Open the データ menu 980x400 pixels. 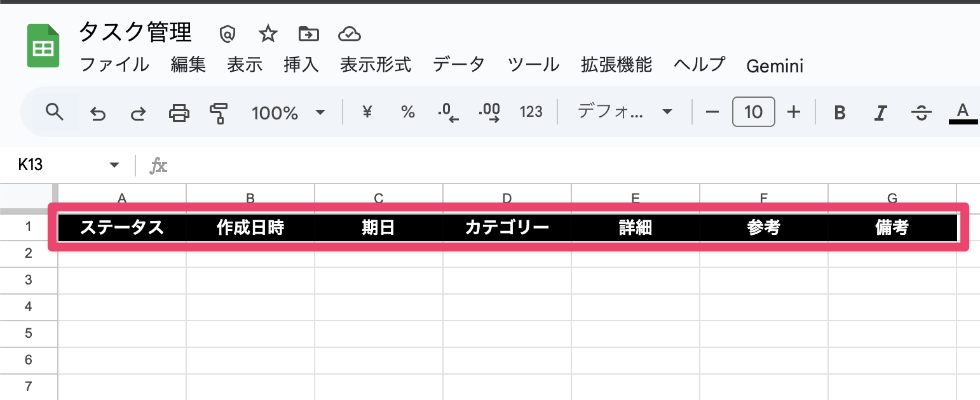click(458, 65)
